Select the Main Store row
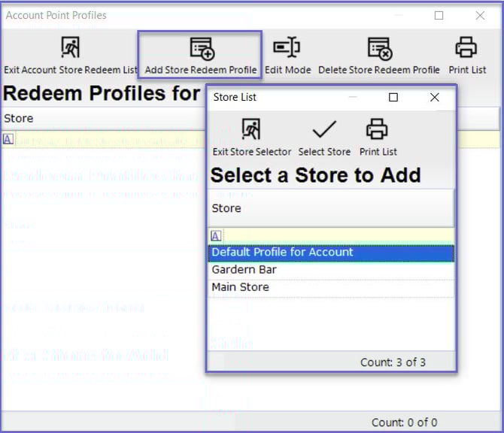504x433 pixels. pyautogui.click(x=331, y=287)
